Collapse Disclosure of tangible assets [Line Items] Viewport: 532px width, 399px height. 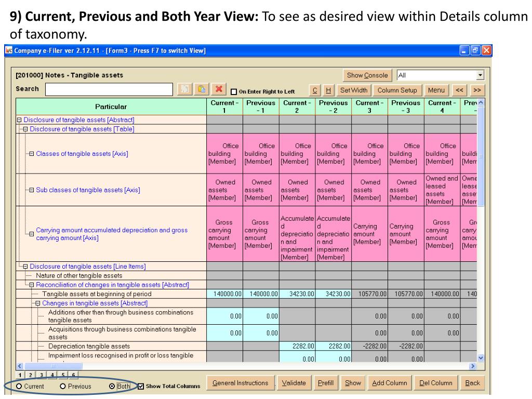click(25, 267)
